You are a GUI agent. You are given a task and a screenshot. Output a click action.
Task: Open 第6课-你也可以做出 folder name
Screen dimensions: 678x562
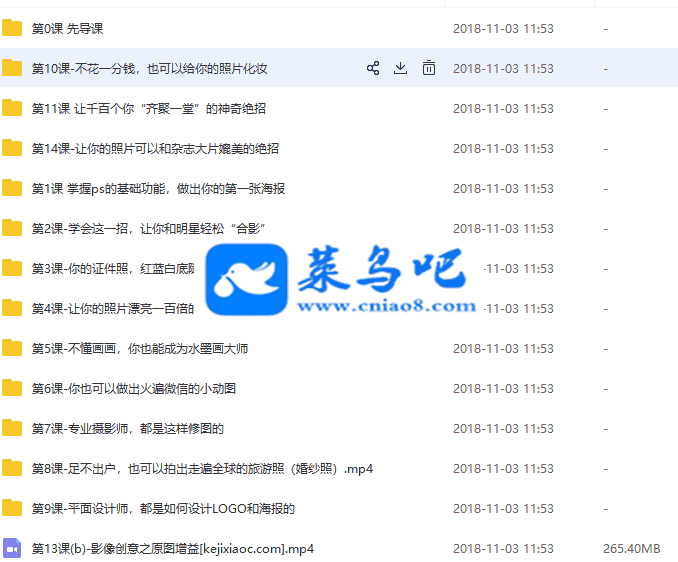point(134,389)
